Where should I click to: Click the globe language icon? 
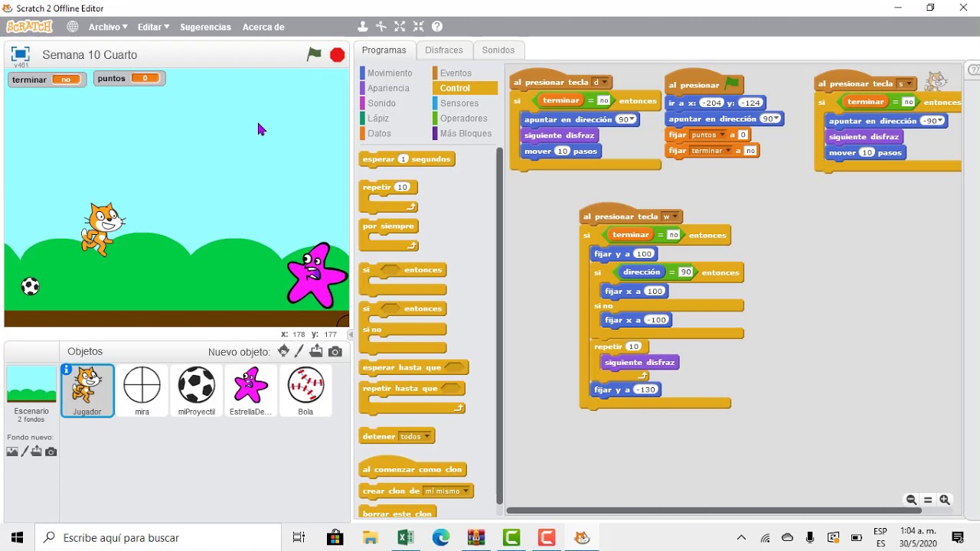point(73,27)
